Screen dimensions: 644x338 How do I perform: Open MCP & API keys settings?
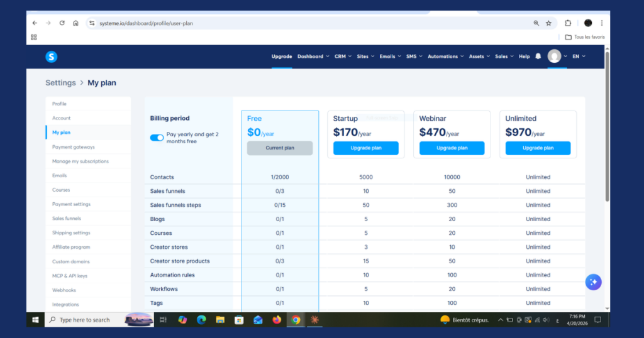point(88,276)
